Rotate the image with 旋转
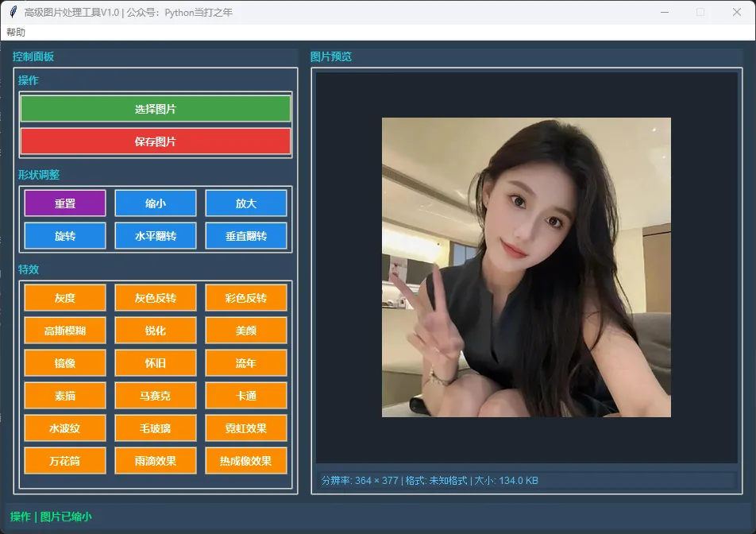Viewport: 756px width, 534px height. 64,235
